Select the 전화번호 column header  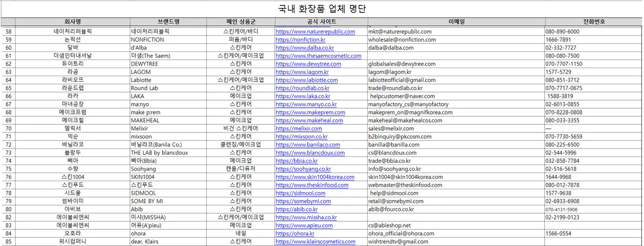coord(593,22)
